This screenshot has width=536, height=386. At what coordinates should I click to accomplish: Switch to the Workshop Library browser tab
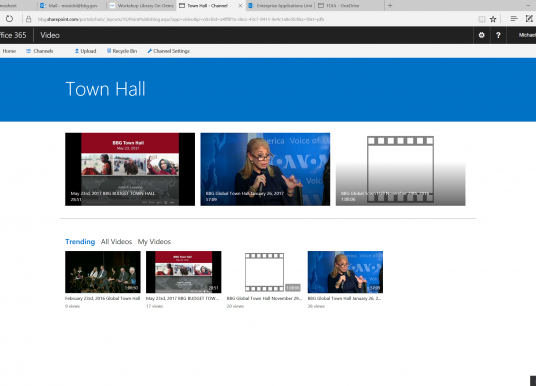point(142,5)
